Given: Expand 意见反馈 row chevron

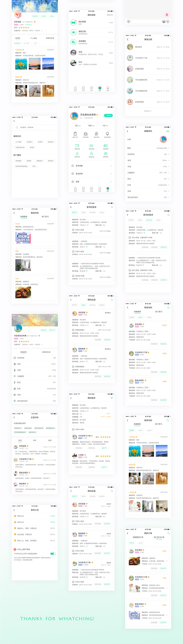Looking at the screenshot, I should 111,174.
